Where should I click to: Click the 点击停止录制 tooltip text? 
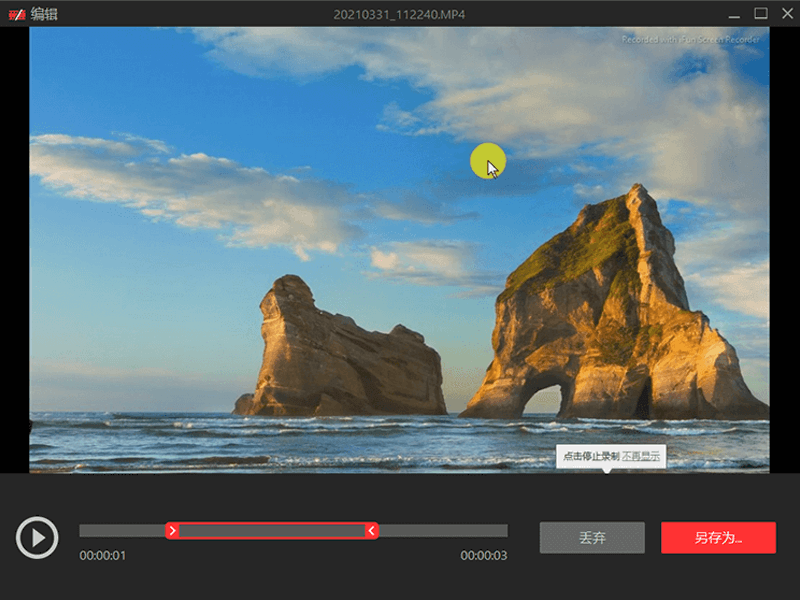coord(590,456)
